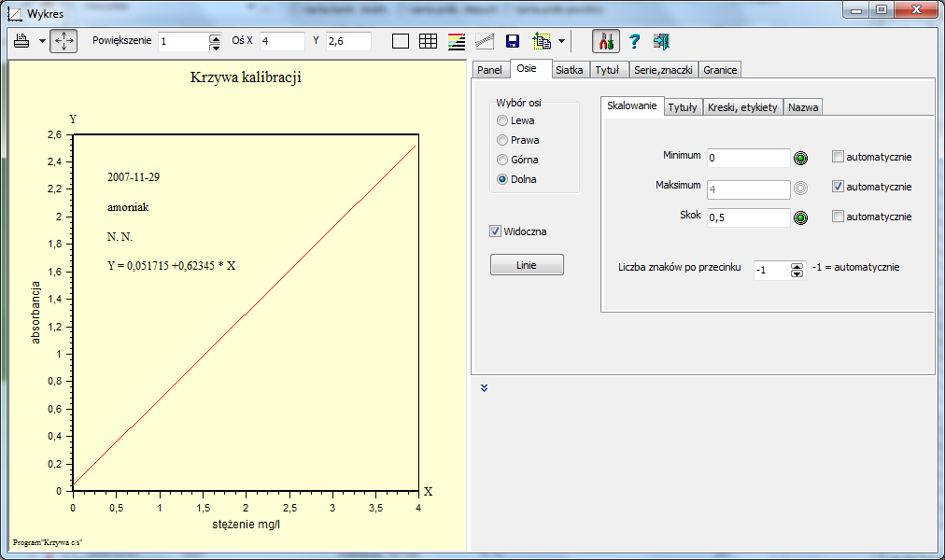
Task: Uncheck the Widoczna checkbox
Action: (496, 231)
